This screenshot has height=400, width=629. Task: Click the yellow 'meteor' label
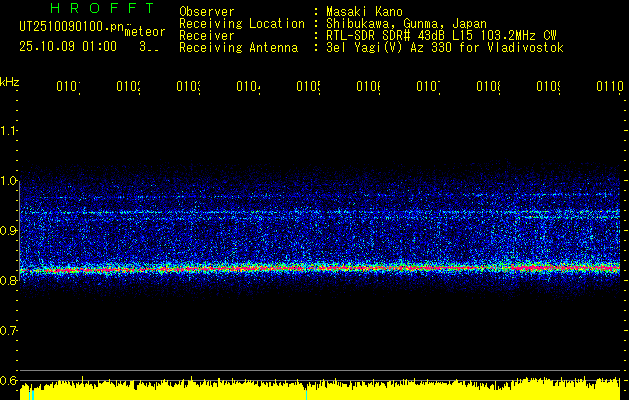[x=145, y=32]
